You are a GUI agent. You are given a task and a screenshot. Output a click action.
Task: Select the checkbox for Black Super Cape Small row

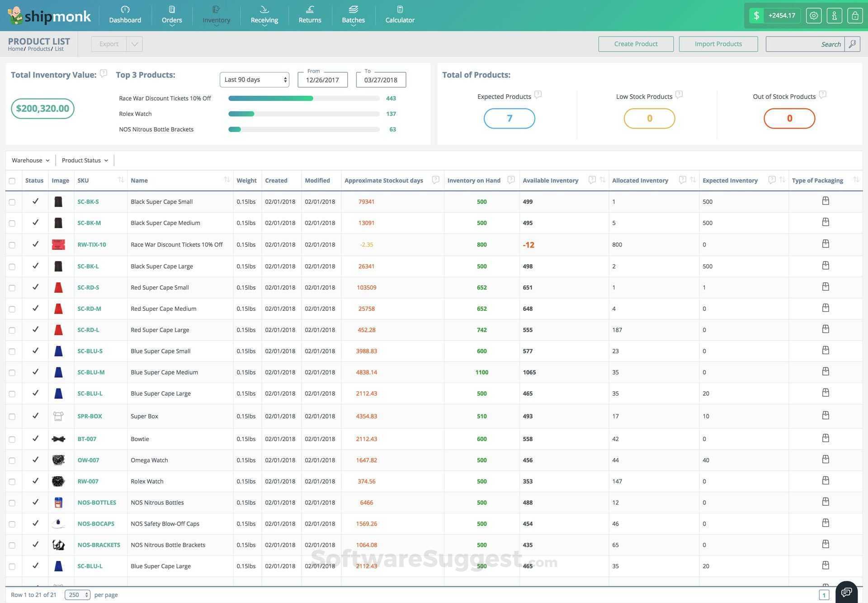(12, 202)
